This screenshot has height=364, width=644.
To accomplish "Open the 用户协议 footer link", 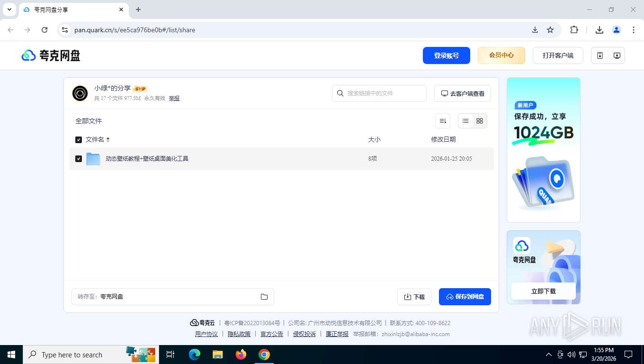I will point(206,334).
